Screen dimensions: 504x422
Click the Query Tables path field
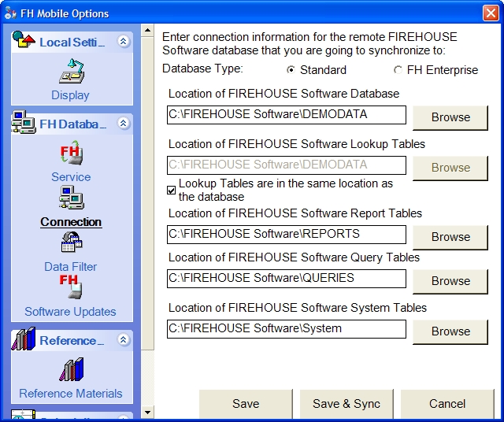[x=287, y=279]
